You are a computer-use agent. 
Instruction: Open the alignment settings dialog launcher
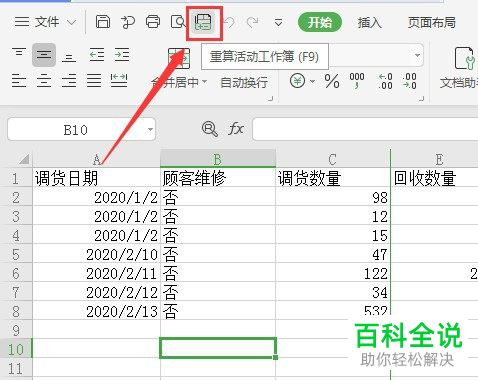[x=270, y=98]
